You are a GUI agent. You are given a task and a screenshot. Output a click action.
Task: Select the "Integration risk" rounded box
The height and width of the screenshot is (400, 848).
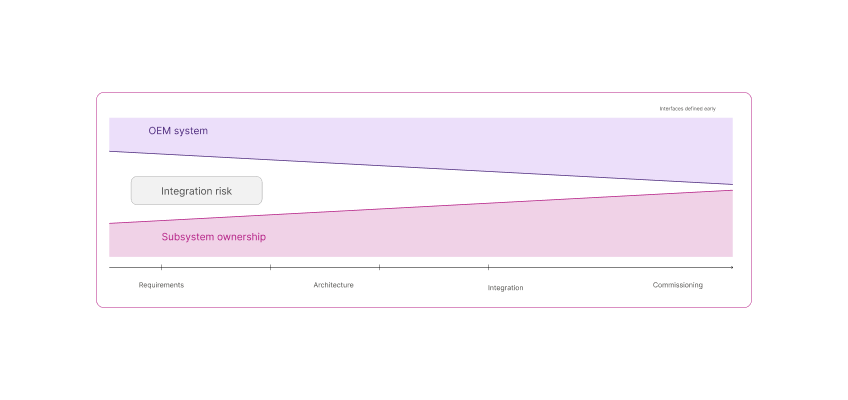[x=197, y=191]
